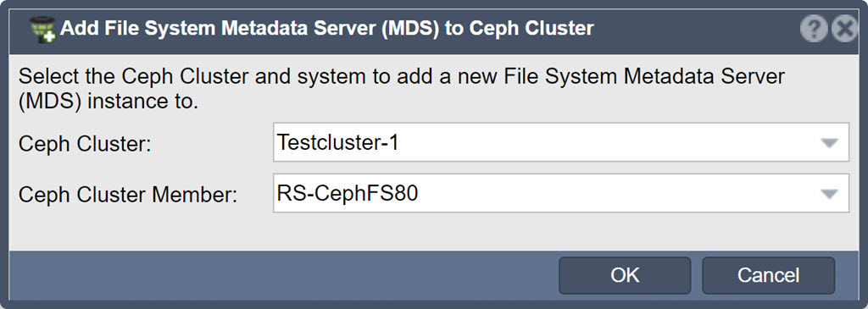Screen dimensions: 868x309
Task: Click the 'Ceph Cluster Member:' field label
Action: point(128,195)
